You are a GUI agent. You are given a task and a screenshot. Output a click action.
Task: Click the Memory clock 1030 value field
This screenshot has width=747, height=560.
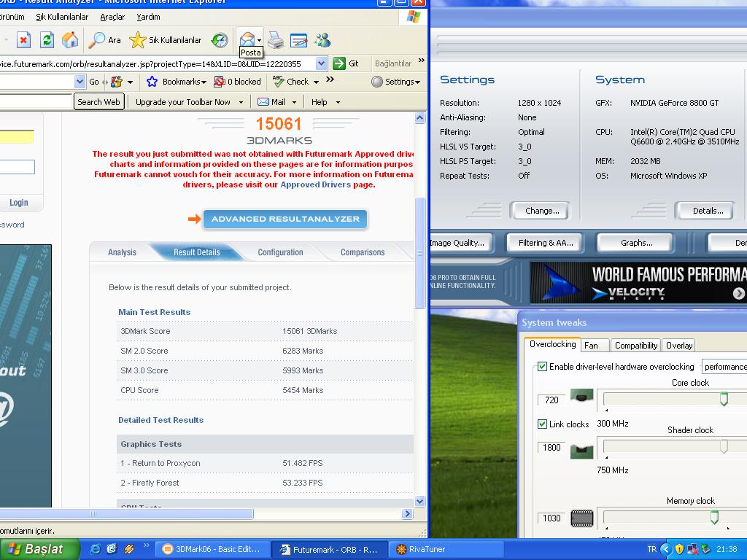(551, 518)
